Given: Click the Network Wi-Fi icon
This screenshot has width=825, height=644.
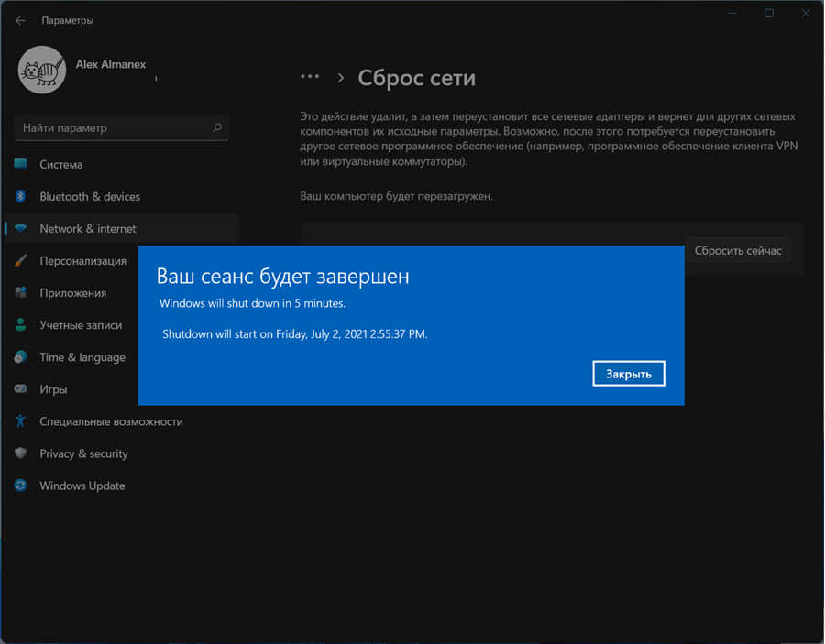Looking at the screenshot, I should 20,228.
